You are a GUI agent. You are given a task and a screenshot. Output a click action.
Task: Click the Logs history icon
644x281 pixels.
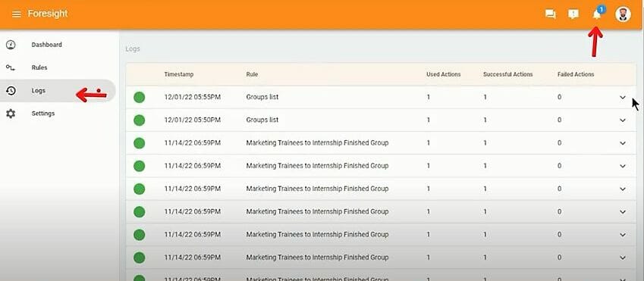pos(11,91)
